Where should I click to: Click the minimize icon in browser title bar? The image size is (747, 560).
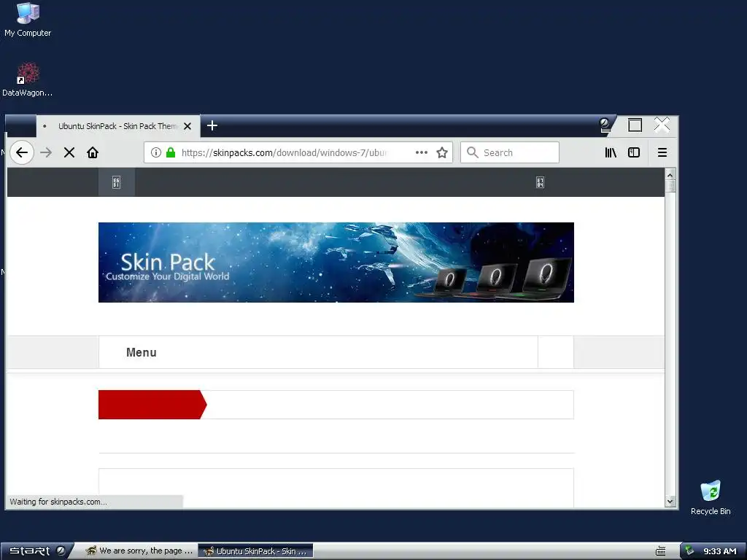pyautogui.click(x=605, y=125)
